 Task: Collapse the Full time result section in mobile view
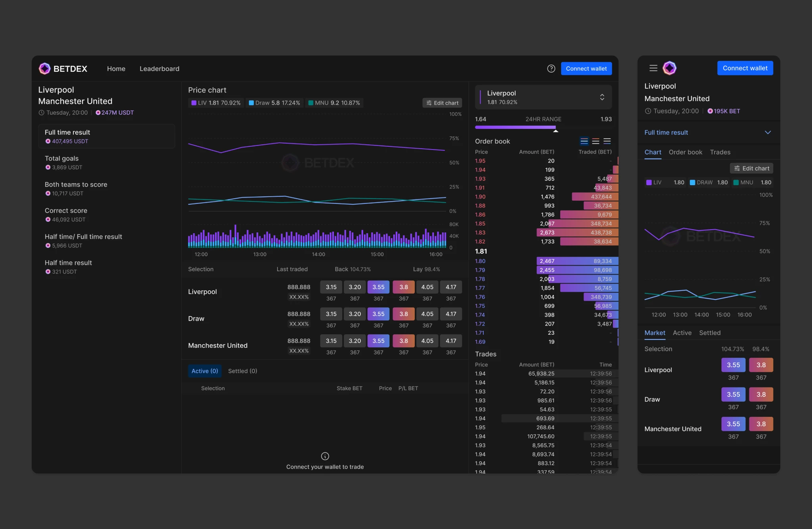[768, 132]
